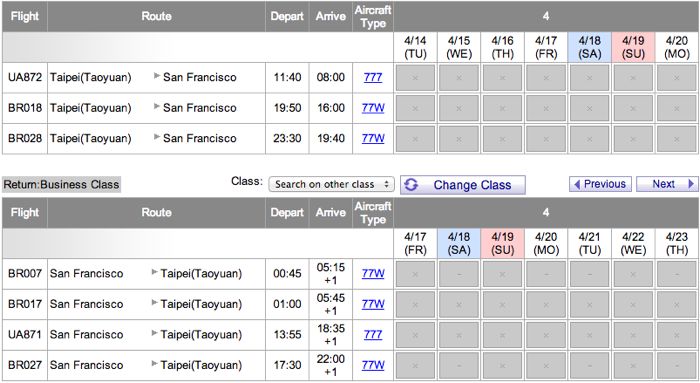Open 77W aircraft link for BR007
The width and height of the screenshot is (700, 383).
(x=373, y=274)
